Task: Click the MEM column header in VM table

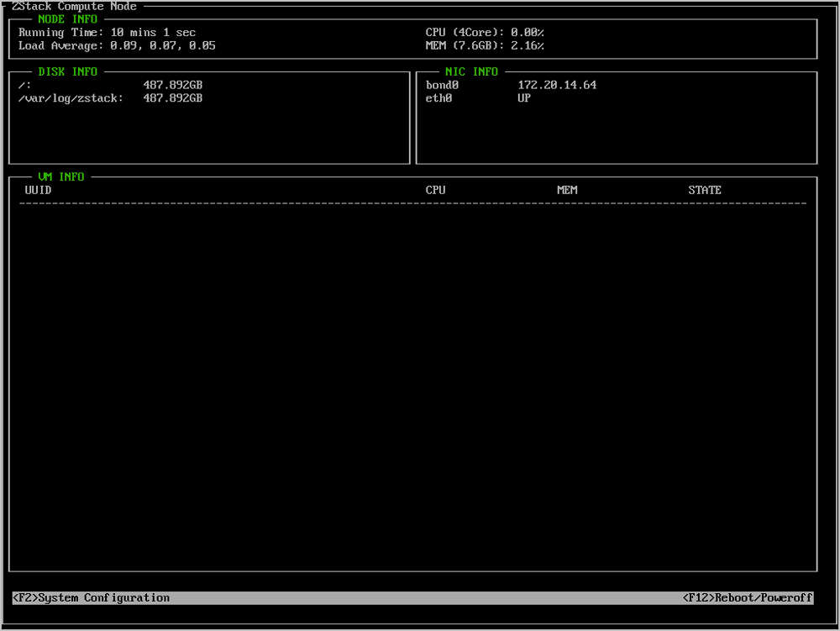Action: pos(567,191)
